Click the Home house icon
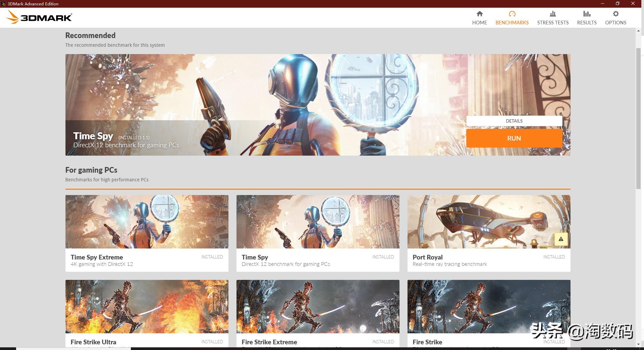 pos(479,14)
